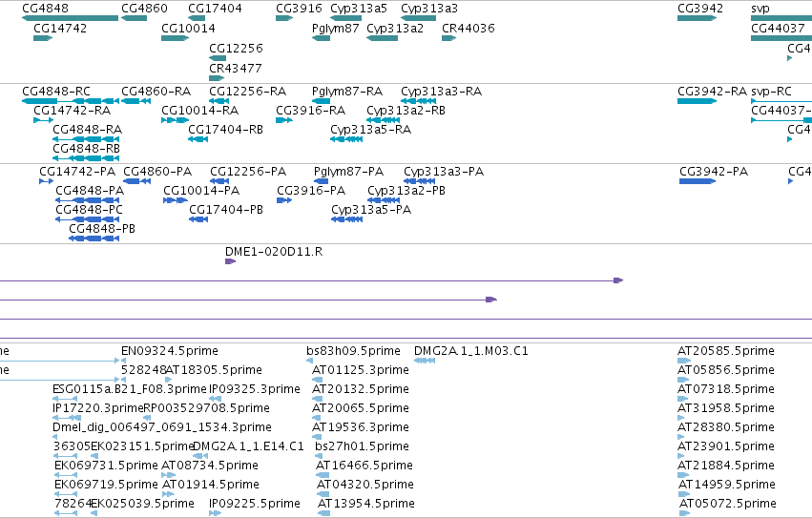The height and width of the screenshot is (518, 812).
Task: Click EST AT20585.5prime
Action: point(726,351)
